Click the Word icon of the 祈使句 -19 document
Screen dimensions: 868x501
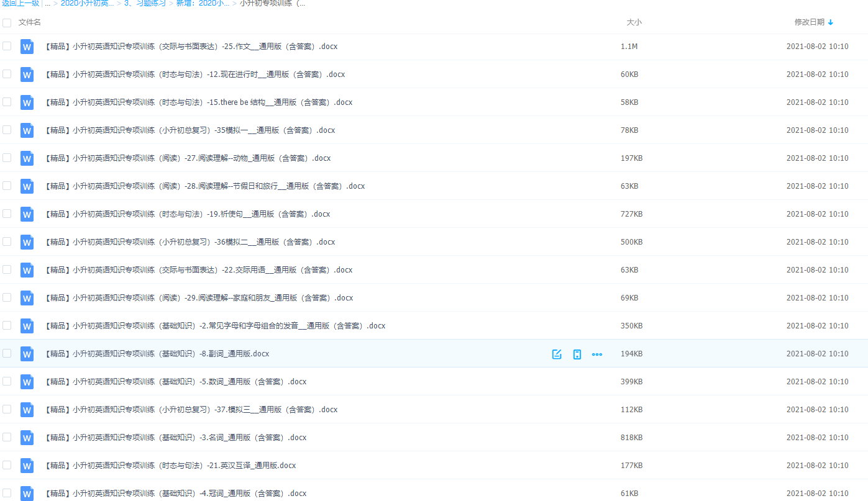27,214
